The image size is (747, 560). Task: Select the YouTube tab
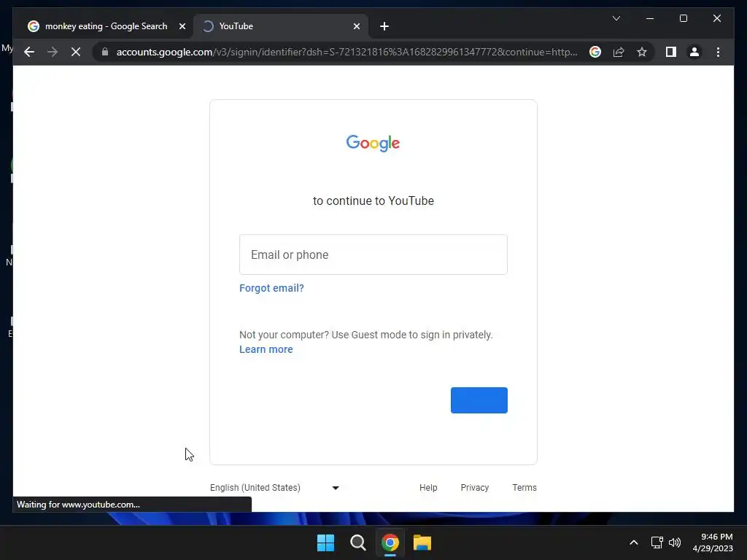pyautogui.click(x=281, y=26)
